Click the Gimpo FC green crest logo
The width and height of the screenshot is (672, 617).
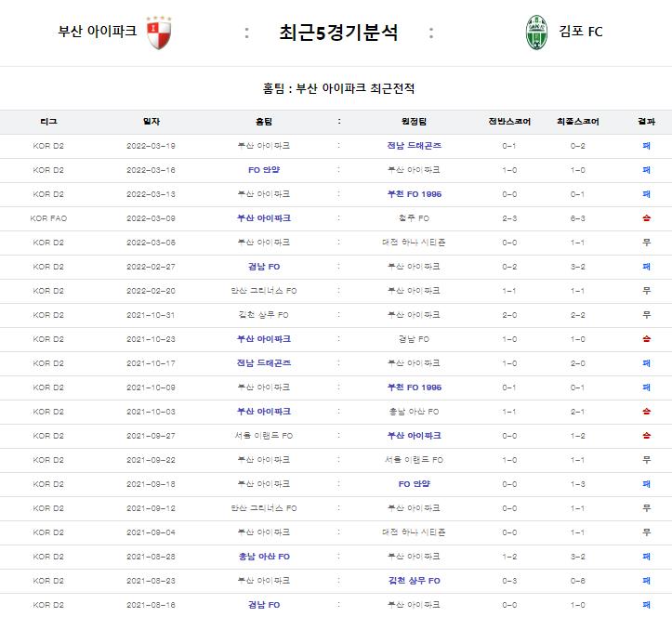[x=536, y=33]
